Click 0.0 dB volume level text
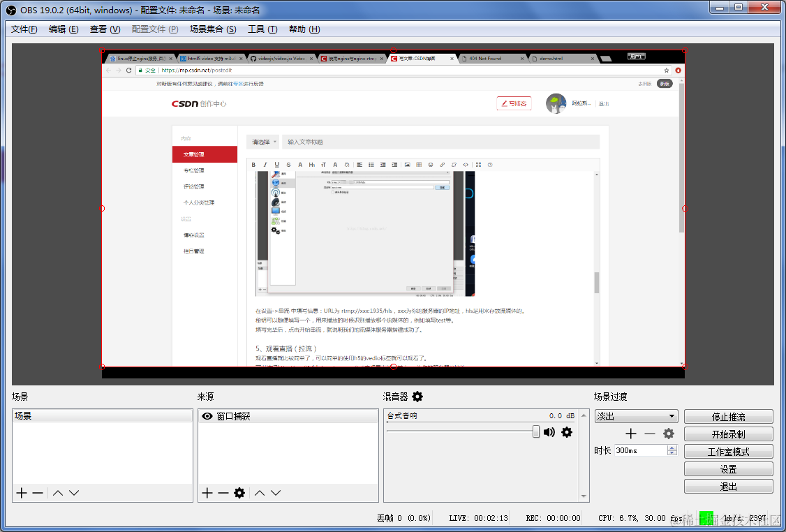 coord(562,415)
